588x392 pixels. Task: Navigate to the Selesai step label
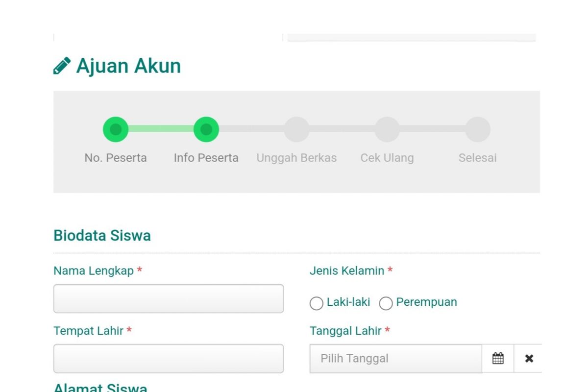(x=477, y=158)
